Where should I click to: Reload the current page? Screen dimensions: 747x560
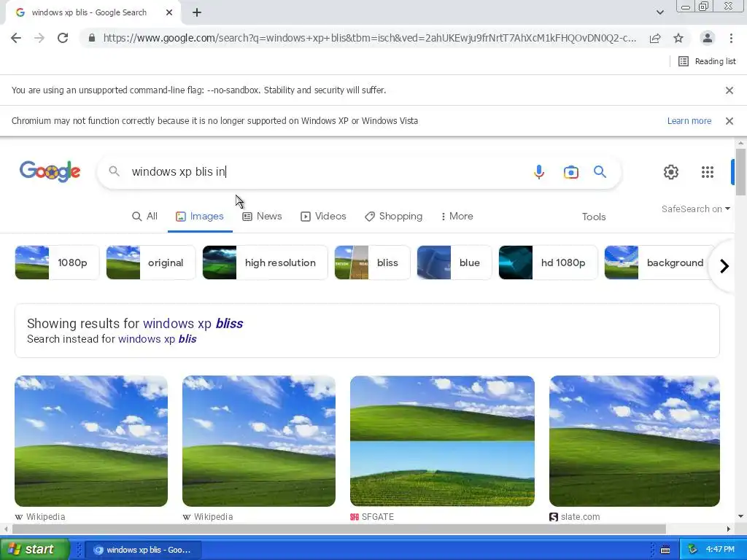[63, 38]
